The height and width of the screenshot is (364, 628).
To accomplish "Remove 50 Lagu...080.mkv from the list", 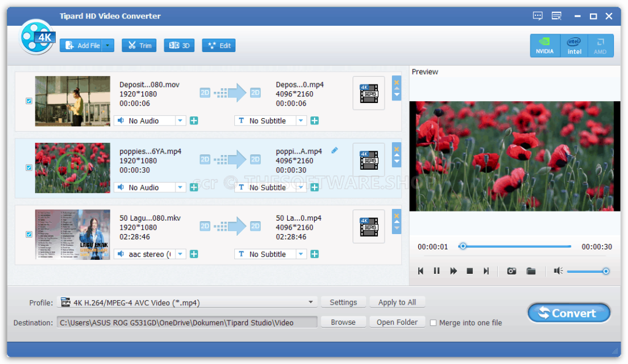I will (397, 216).
